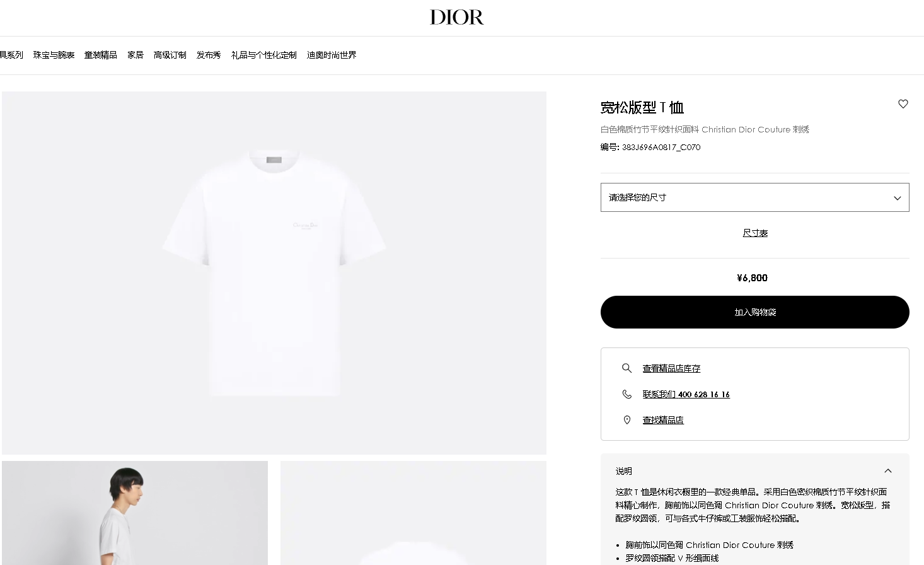Viewport: 924px width, 565px height.
Task: Click the magnifier icon for boutique stock
Action: tap(627, 368)
